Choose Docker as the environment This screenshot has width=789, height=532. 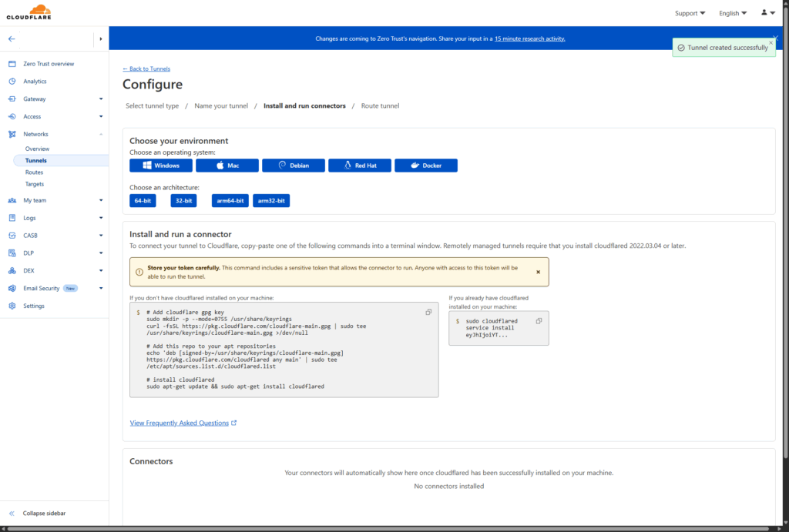[426, 166]
